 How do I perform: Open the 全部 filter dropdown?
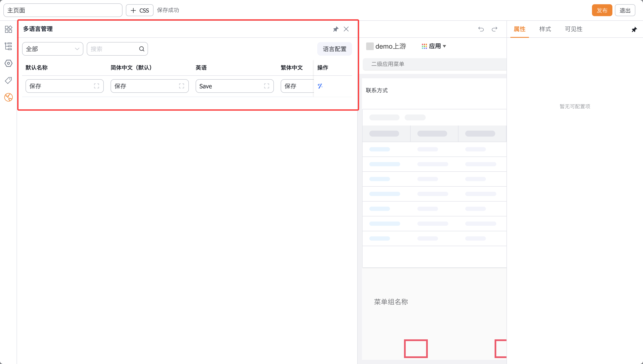[53, 49]
